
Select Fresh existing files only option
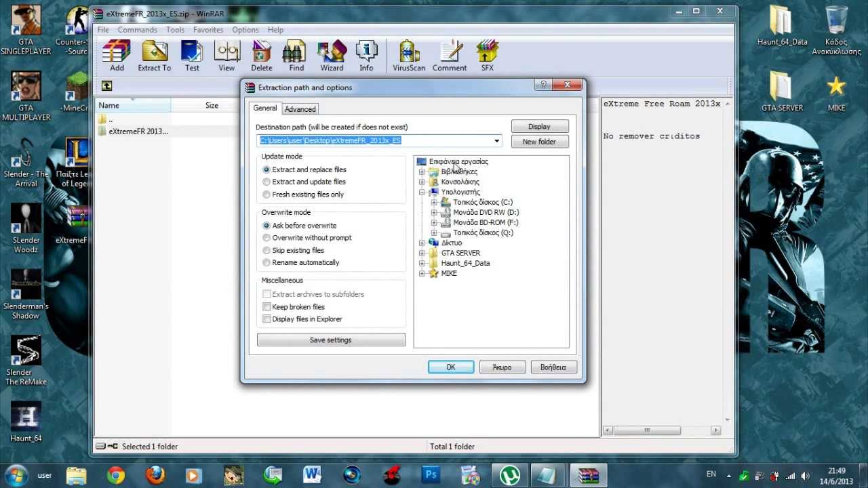pos(303,195)
